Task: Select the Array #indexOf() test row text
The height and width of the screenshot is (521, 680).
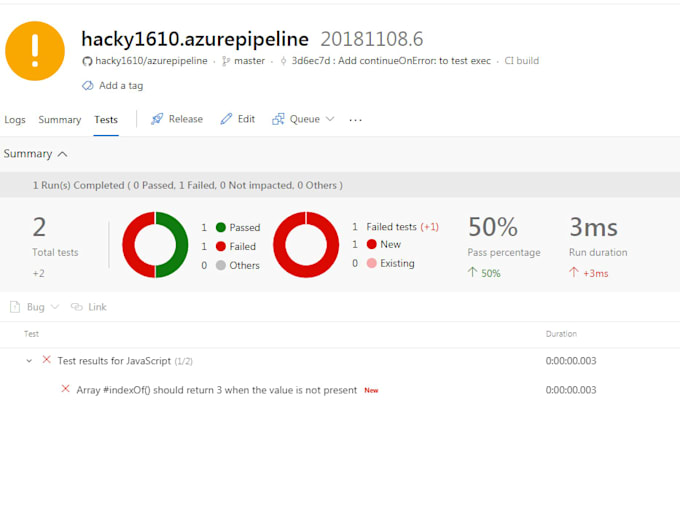Action: (x=216, y=390)
